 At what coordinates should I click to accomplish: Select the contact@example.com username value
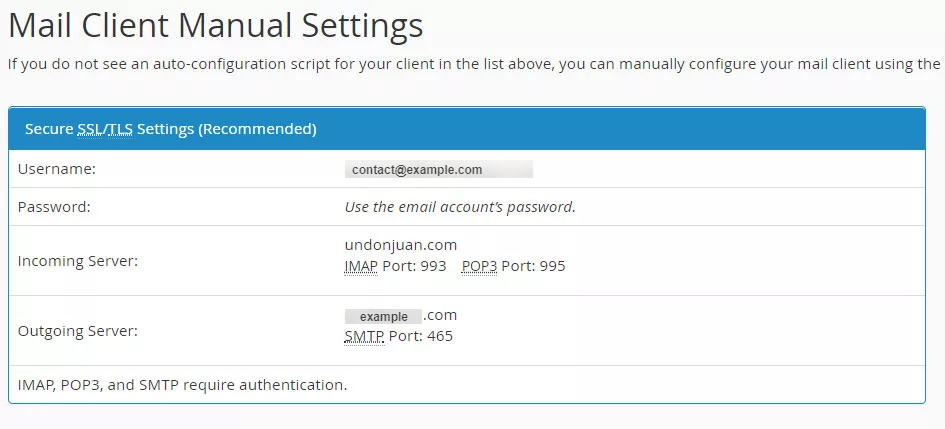point(439,169)
